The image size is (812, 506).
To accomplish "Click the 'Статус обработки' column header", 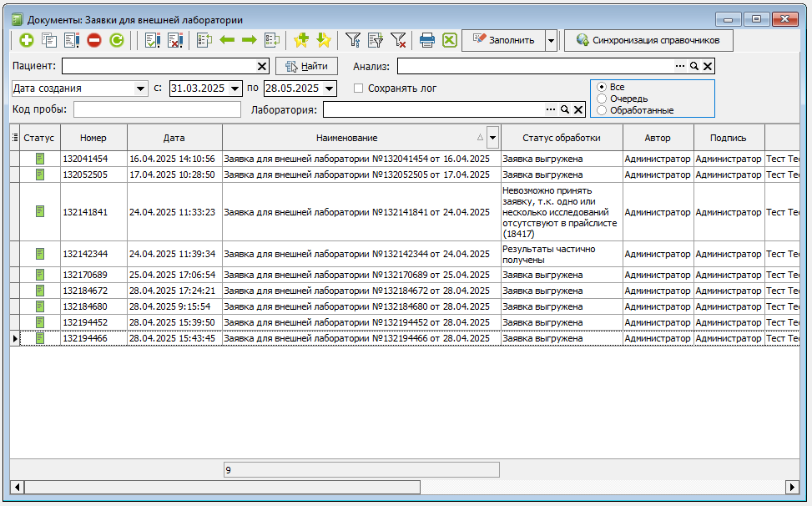I will pyautogui.click(x=561, y=138).
